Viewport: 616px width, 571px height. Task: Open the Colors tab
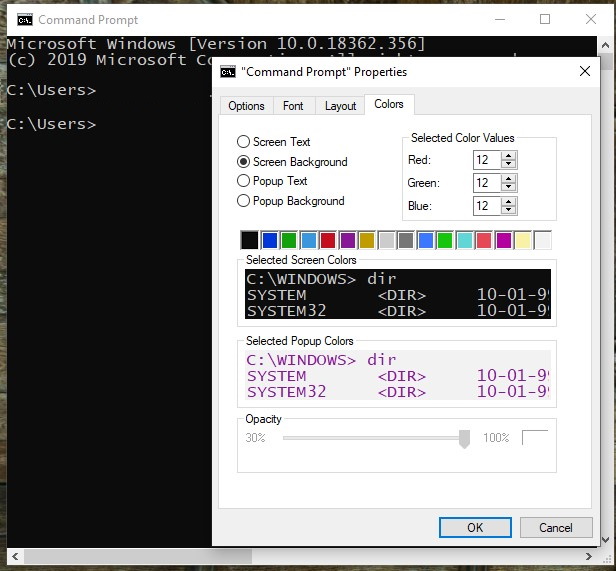click(389, 104)
